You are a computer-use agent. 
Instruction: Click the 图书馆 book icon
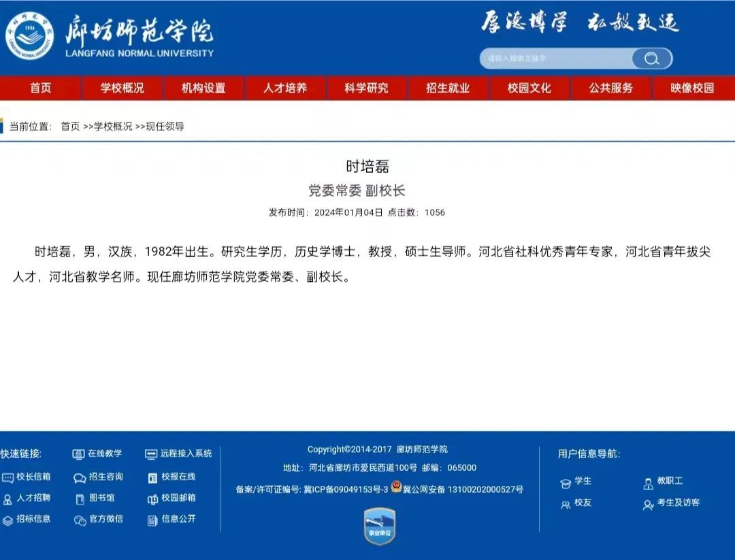80,499
